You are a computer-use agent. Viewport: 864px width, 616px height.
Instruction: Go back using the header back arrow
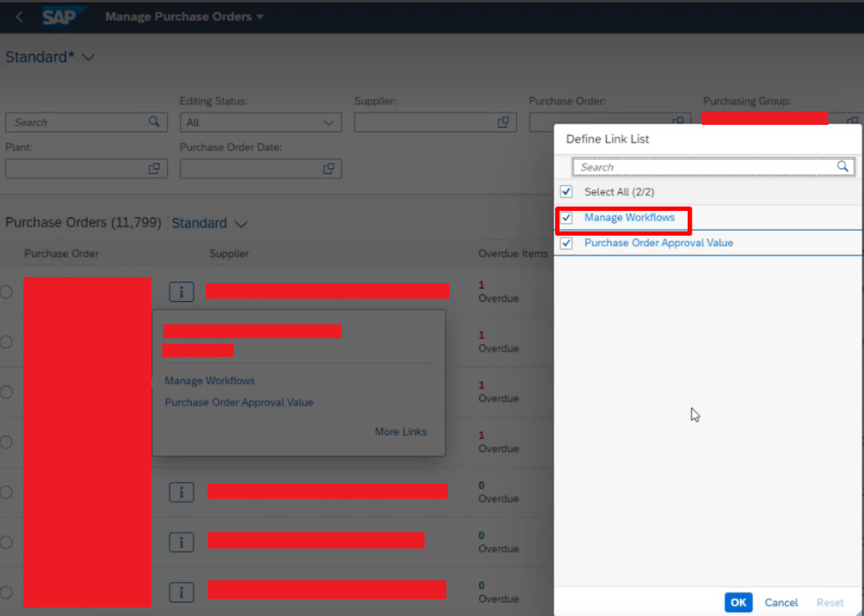[x=19, y=17]
